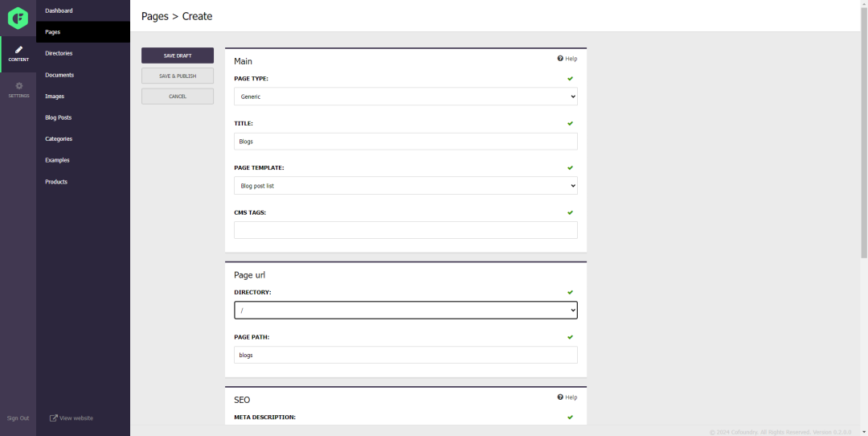The image size is (868, 436).
Task: Click the green checkmark beside Page Path
Action: [x=570, y=337]
